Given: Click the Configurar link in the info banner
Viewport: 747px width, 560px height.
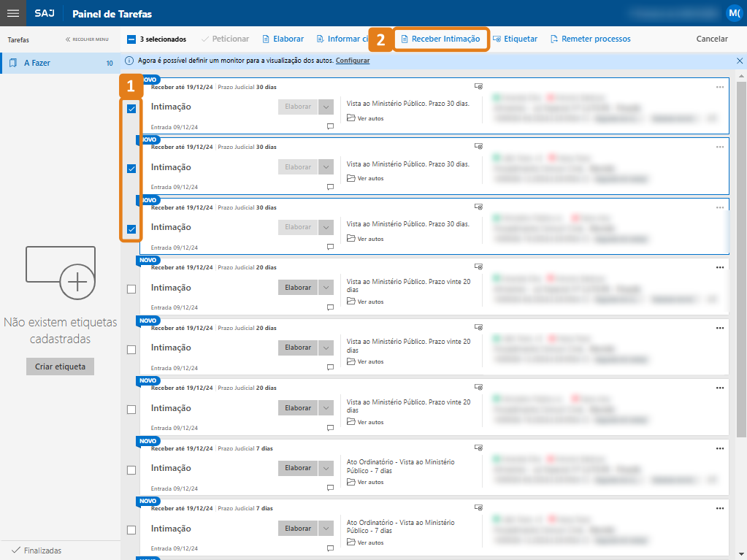Looking at the screenshot, I should click(352, 61).
